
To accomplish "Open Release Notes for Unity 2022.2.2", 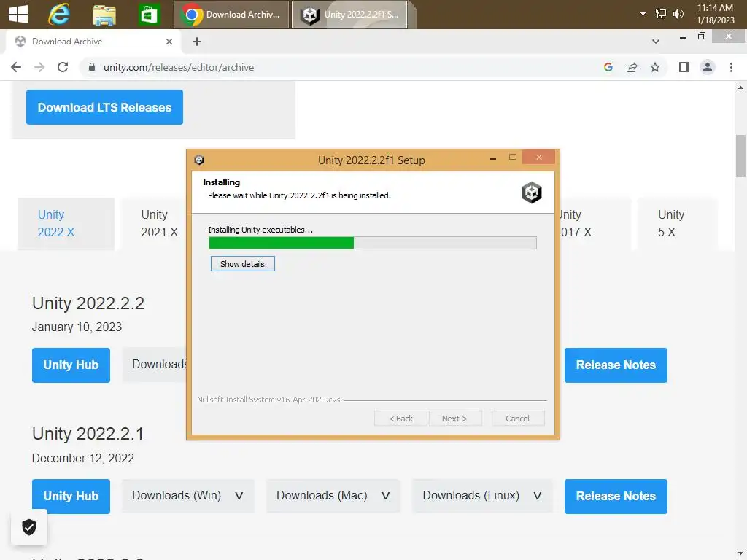I will click(x=616, y=365).
